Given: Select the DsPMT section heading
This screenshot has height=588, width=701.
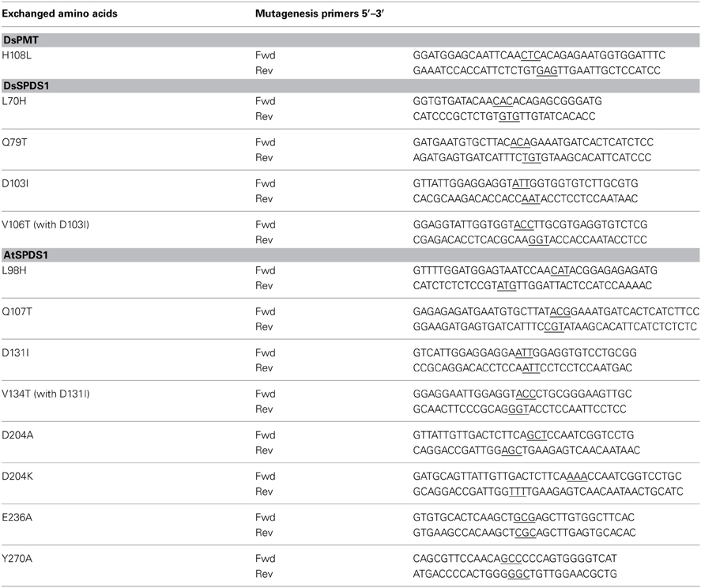Looking at the screenshot, I should (351, 40).
